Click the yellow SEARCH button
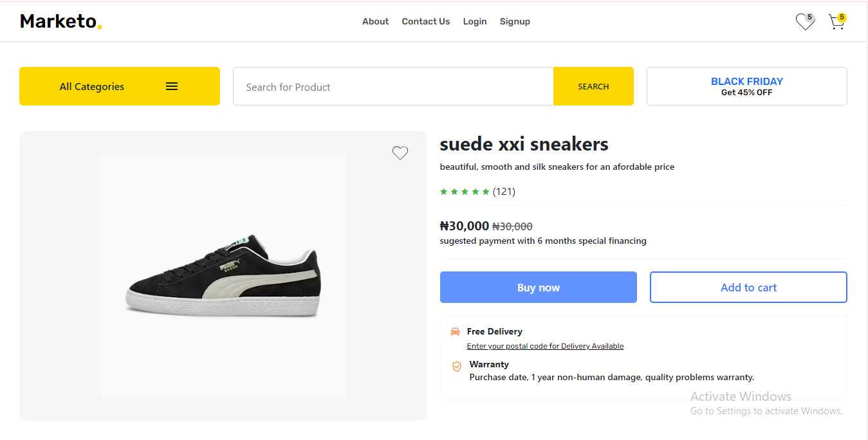The height and width of the screenshot is (440, 868). [x=593, y=86]
